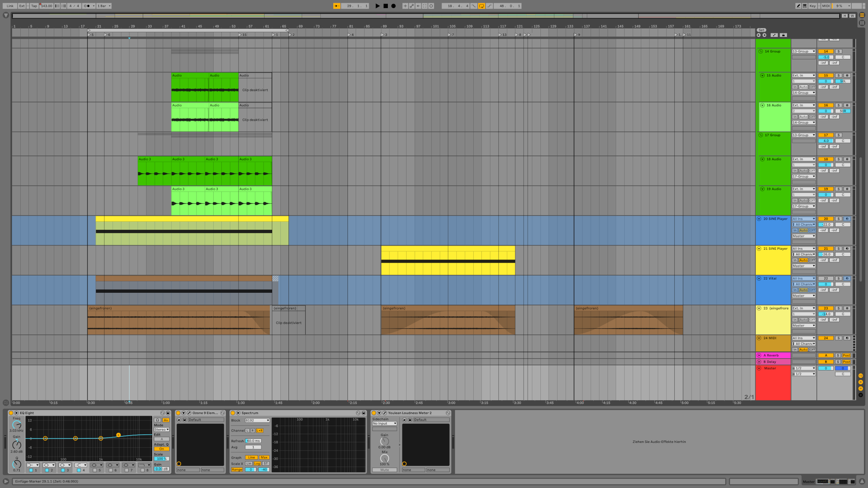Click the Tap tempo button
This screenshot has height=488, width=868.
pos(34,6)
